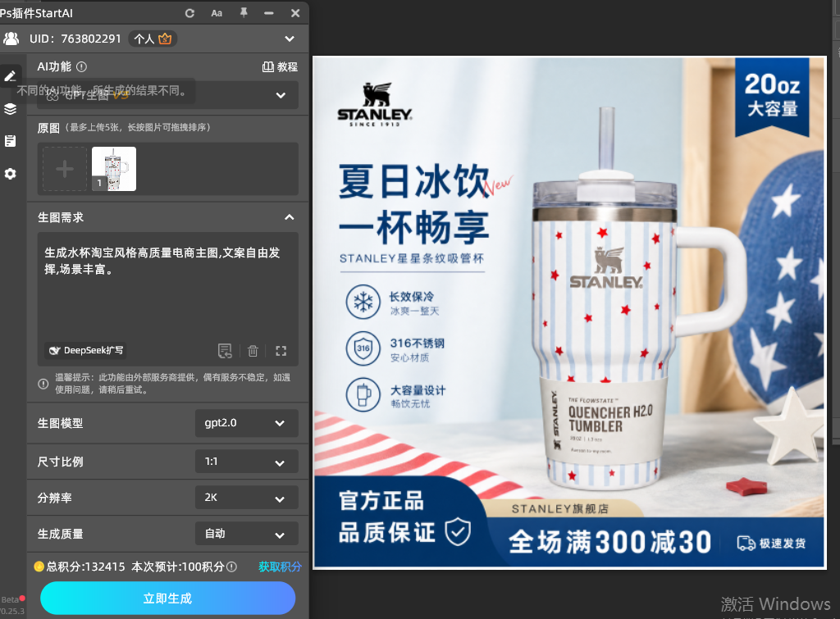Select the pencil AI generation sidebar tab
Viewport: 840px width, 619px height.
pos(10,76)
